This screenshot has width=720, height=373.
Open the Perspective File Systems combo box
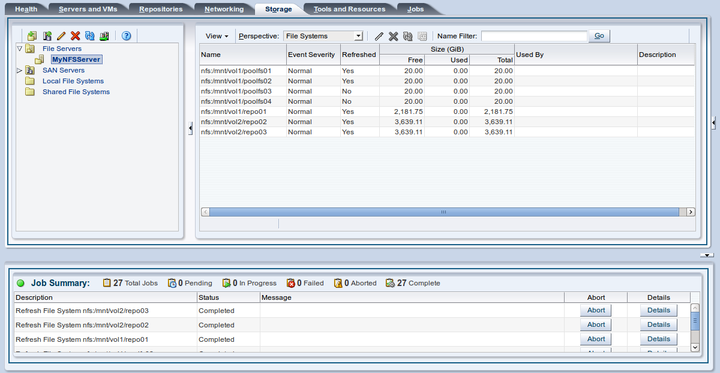323,36
